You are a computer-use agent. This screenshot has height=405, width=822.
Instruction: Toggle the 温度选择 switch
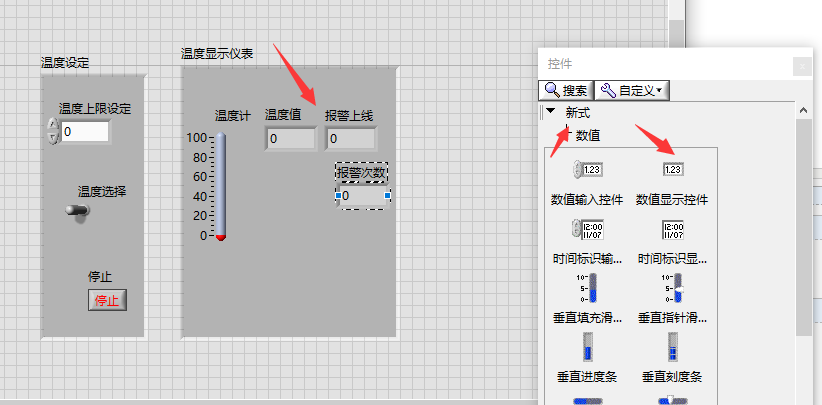coord(78,211)
